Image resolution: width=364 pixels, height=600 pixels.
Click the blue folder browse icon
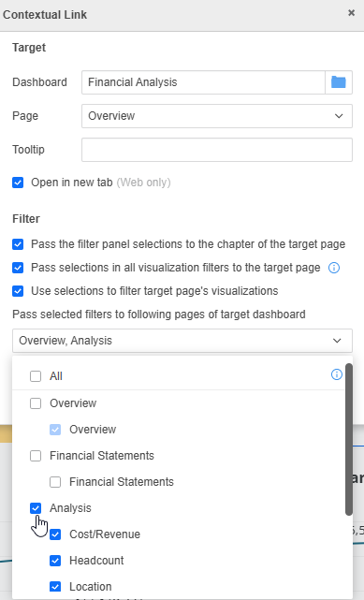(x=339, y=82)
